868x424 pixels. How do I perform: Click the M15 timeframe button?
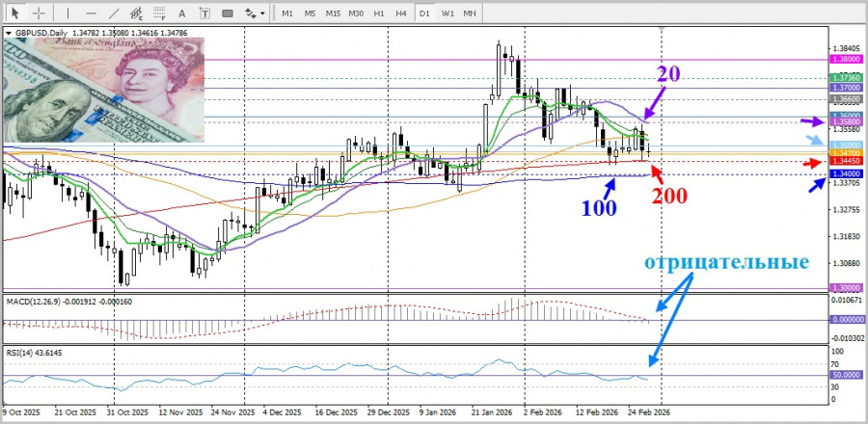coord(332,13)
